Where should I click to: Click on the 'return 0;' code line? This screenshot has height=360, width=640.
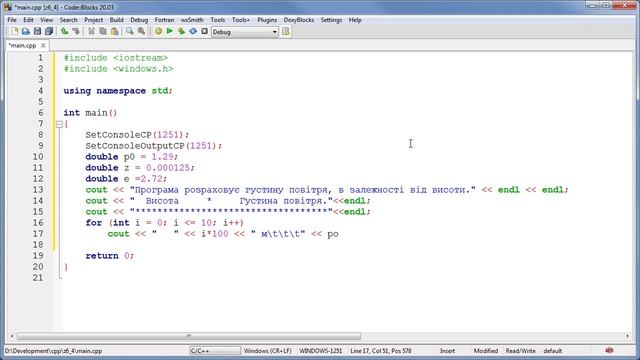(109, 256)
